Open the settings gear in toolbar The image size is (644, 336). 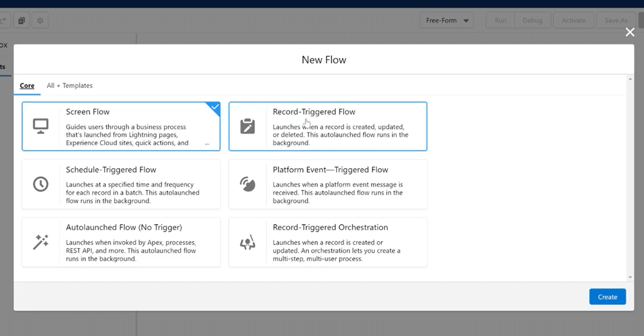click(x=40, y=20)
